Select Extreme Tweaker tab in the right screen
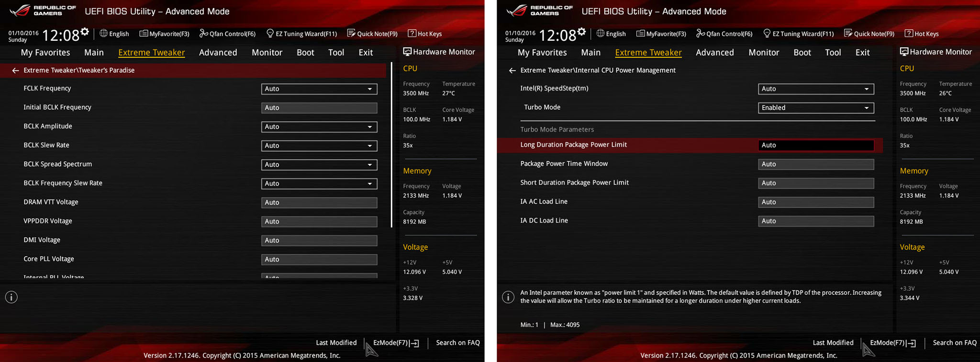Image resolution: width=980 pixels, height=362 pixels. pyautogui.click(x=648, y=52)
